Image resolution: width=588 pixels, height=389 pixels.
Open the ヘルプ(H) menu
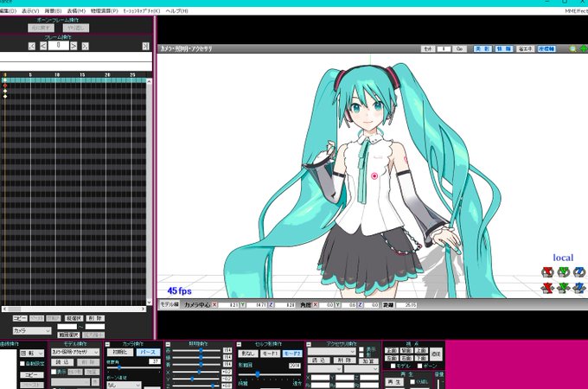tap(176, 11)
